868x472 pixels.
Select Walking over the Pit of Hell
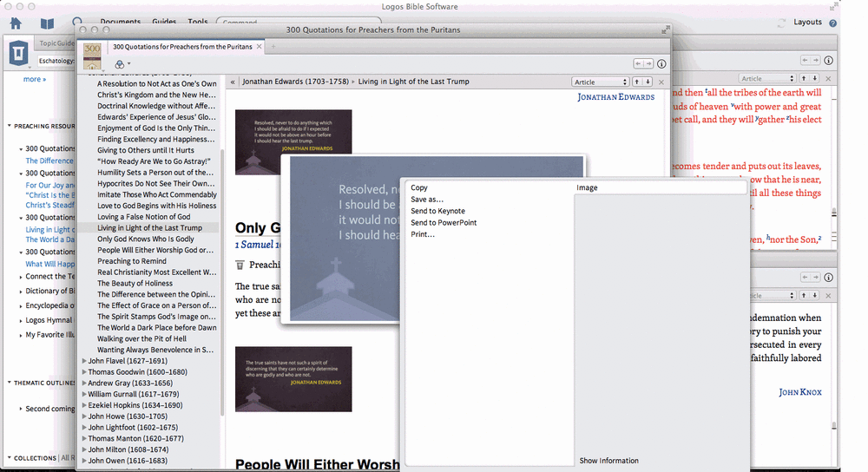pos(141,338)
